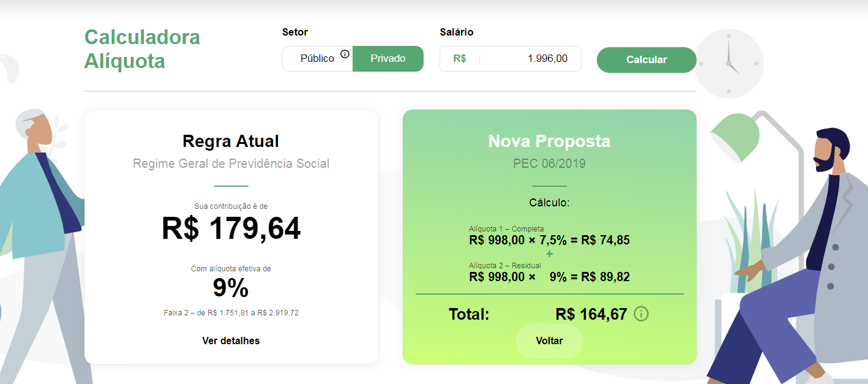Click the clock illustration
Viewport: 868px width, 384px height.
click(728, 62)
